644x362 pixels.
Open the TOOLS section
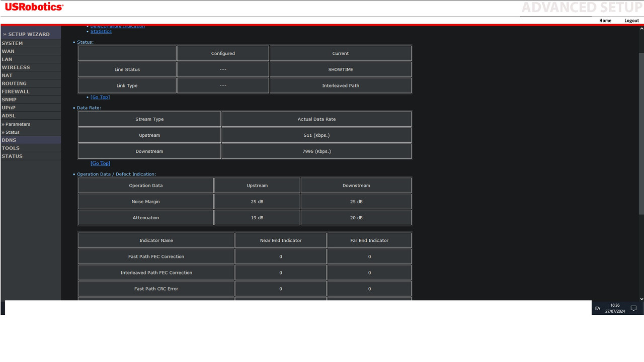click(x=11, y=148)
